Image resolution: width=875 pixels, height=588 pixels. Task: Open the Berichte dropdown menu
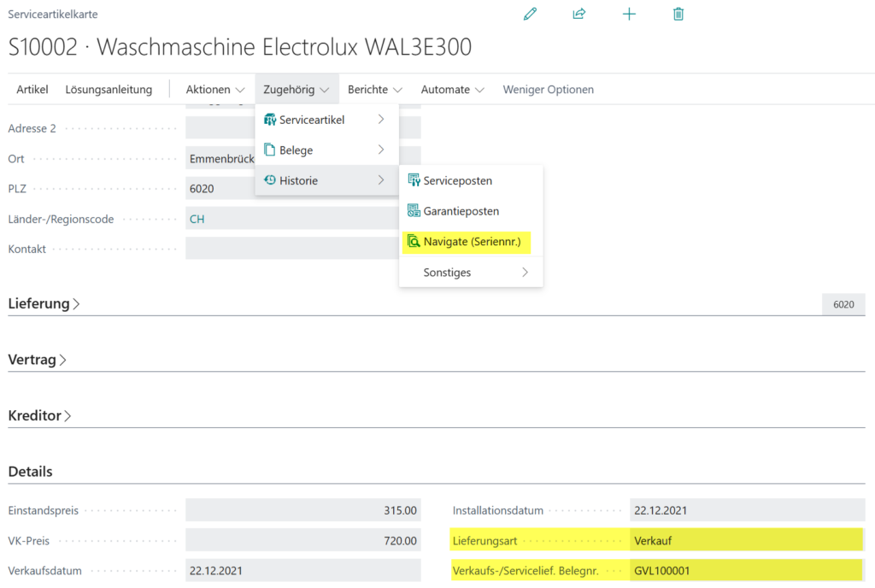(x=374, y=89)
